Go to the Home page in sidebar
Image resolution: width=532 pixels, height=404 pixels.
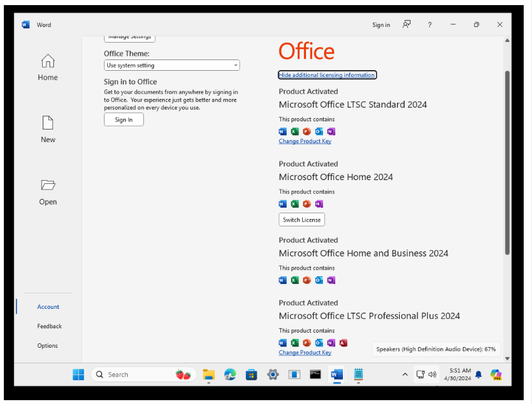click(48, 68)
